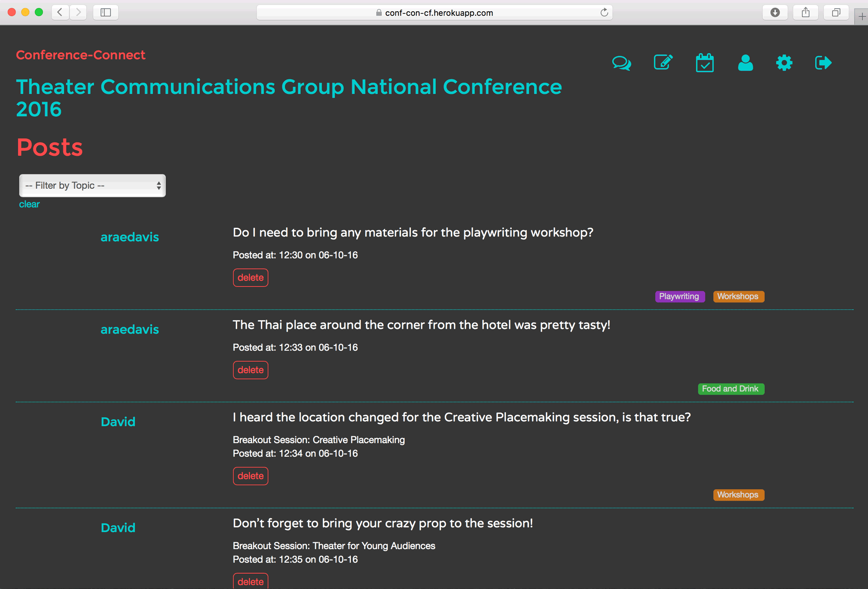Click the Playwriting topic tag
The width and height of the screenshot is (868, 589).
[680, 297]
